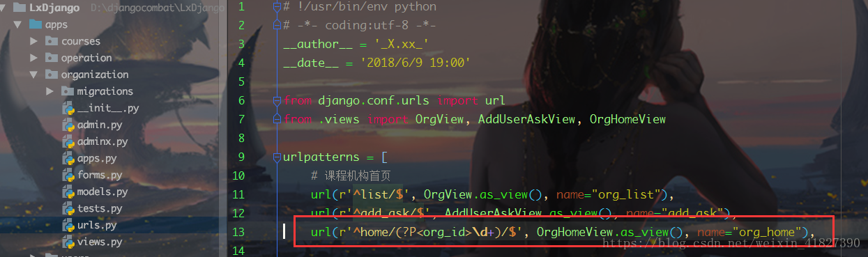Collapse the organization folder tree arrow
The height and width of the screenshot is (257, 868).
pyautogui.click(x=33, y=75)
